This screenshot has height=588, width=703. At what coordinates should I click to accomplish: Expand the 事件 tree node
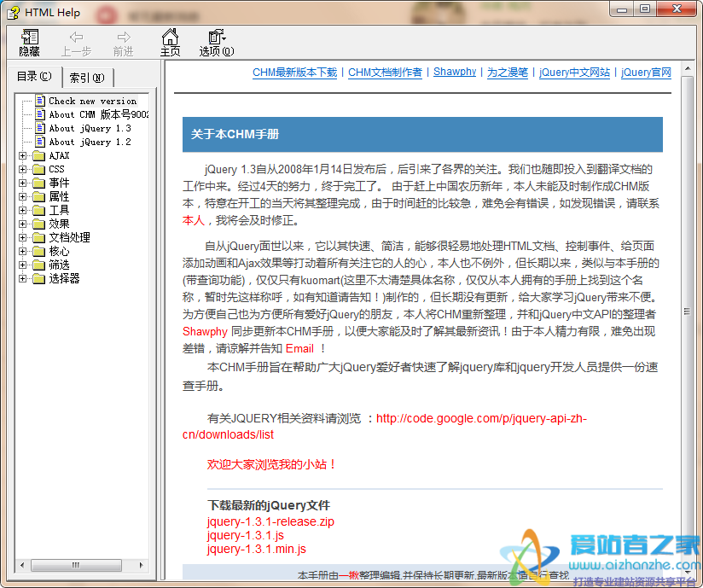(22, 183)
